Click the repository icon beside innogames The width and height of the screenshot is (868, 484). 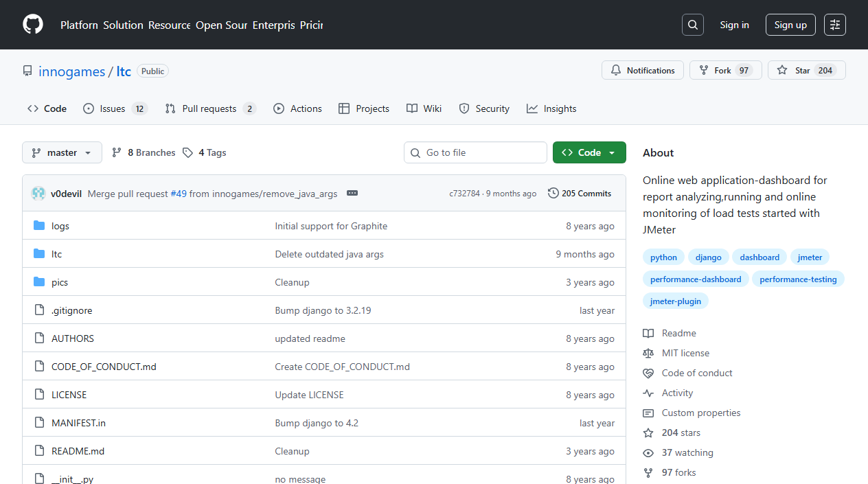click(27, 71)
